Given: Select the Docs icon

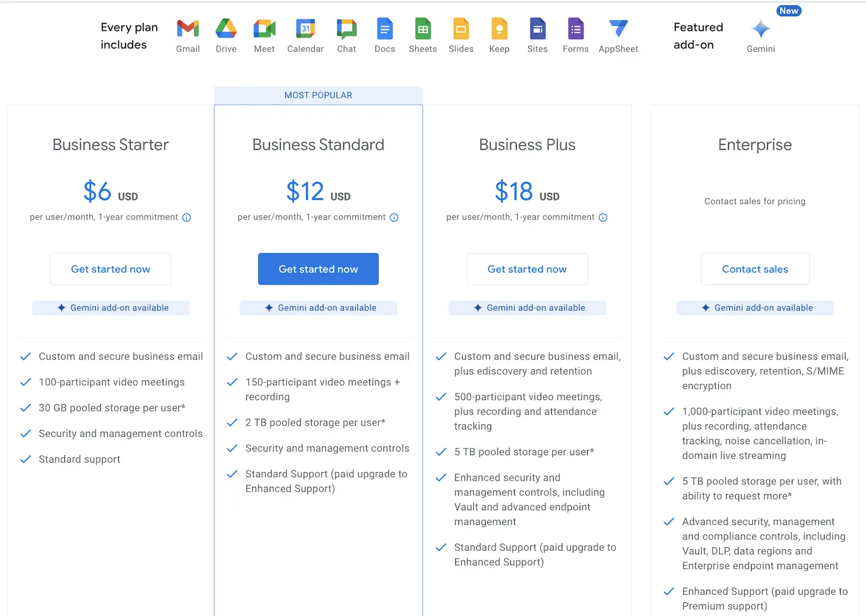Looking at the screenshot, I should click(385, 30).
